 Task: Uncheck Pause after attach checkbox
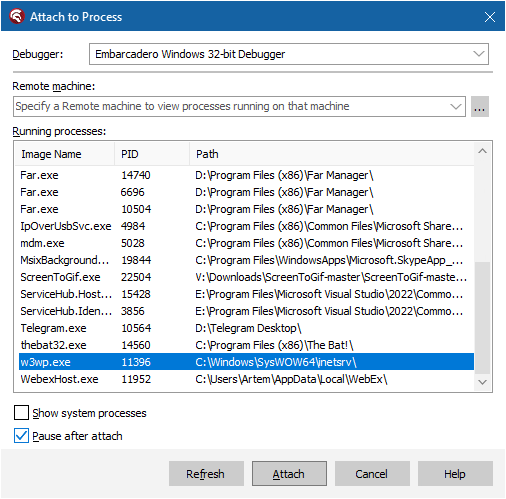21,436
